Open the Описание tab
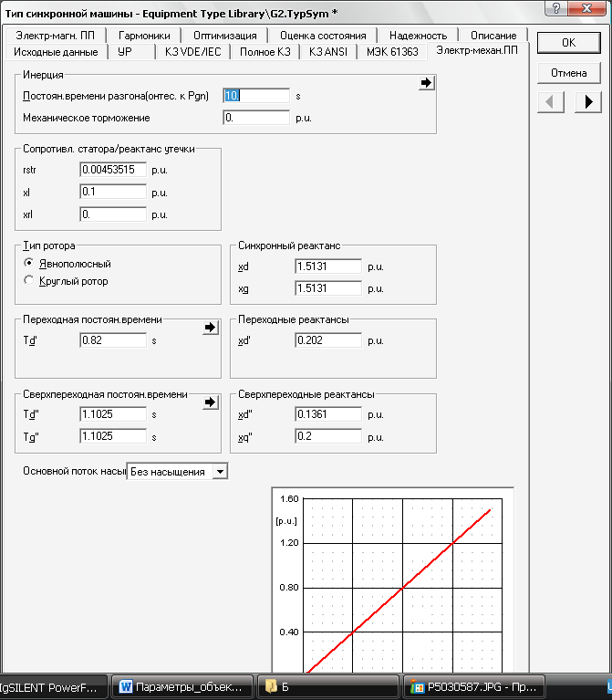This screenshot has height=700, width=612. (493, 36)
